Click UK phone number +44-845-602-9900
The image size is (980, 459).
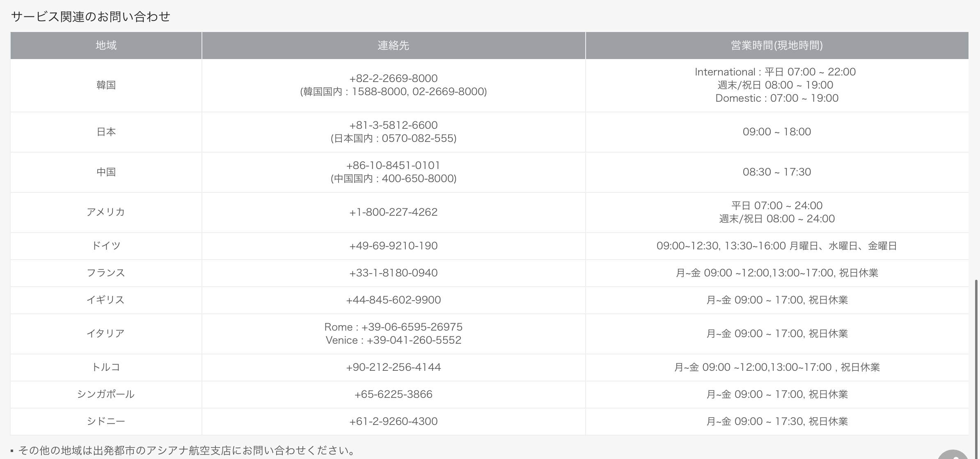(x=393, y=300)
